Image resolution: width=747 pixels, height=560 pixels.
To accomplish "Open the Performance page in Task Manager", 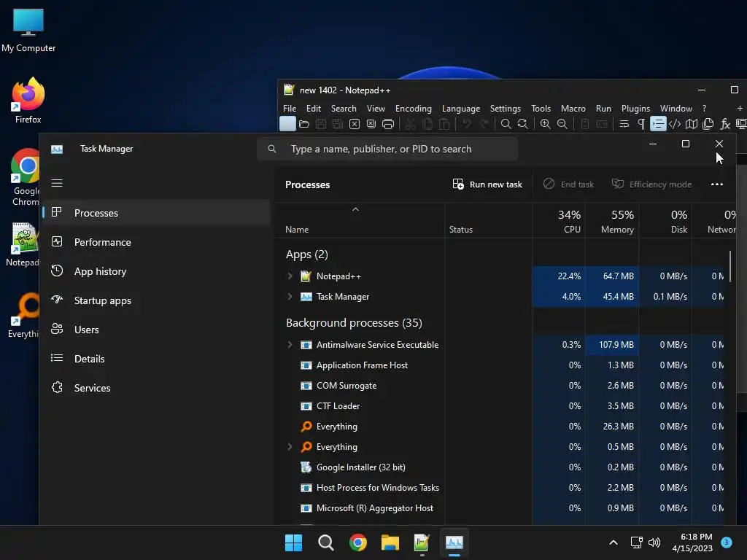I will tap(156, 242).
